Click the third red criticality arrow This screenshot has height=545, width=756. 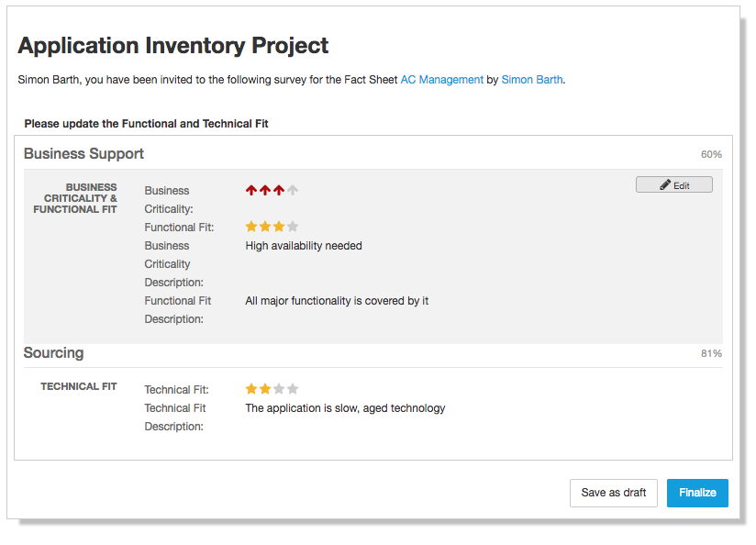pos(278,190)
